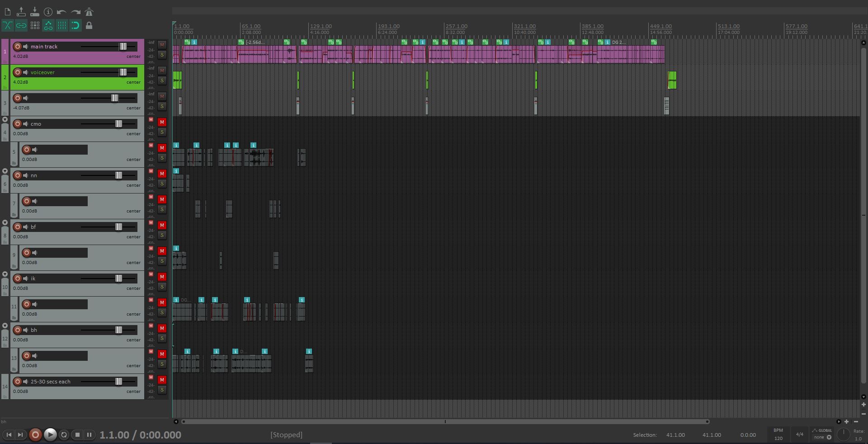Viewport: 868px width, 444px height.
Task: Click ruler at 129.1.00 mark
Action: coord(321,27)
